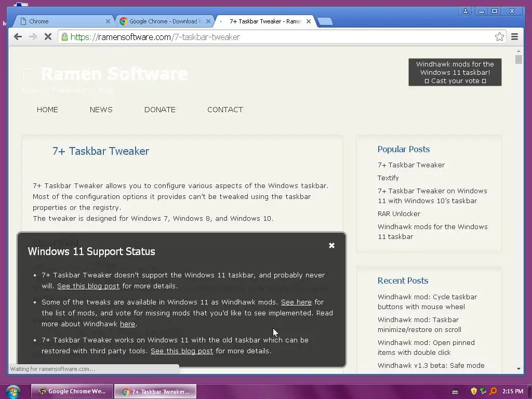Open the NEWS menu item
The width and height of the screenshot is (532, 399).
[101, 110]
